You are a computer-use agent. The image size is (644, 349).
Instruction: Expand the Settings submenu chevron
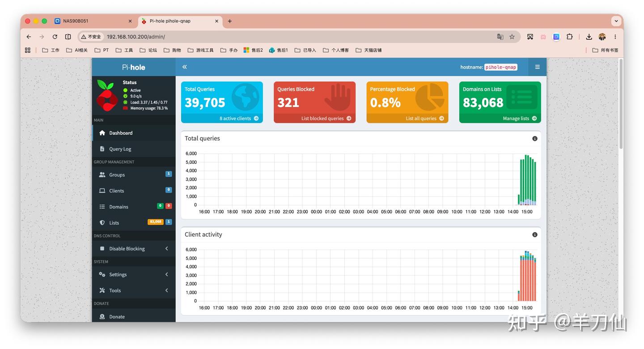167,275
